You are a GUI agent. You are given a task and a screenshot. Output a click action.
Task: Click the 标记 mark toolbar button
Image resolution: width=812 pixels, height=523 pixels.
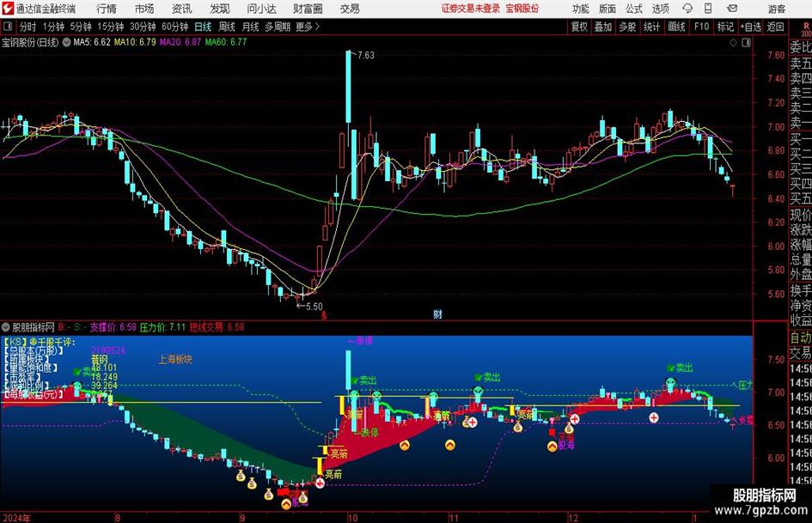click(725, 27)
